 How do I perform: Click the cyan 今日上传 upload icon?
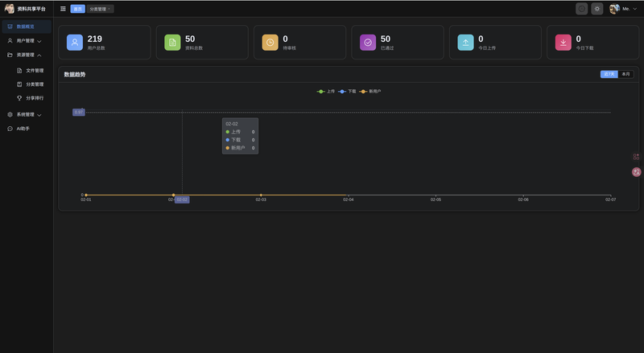tap(466, 42)
